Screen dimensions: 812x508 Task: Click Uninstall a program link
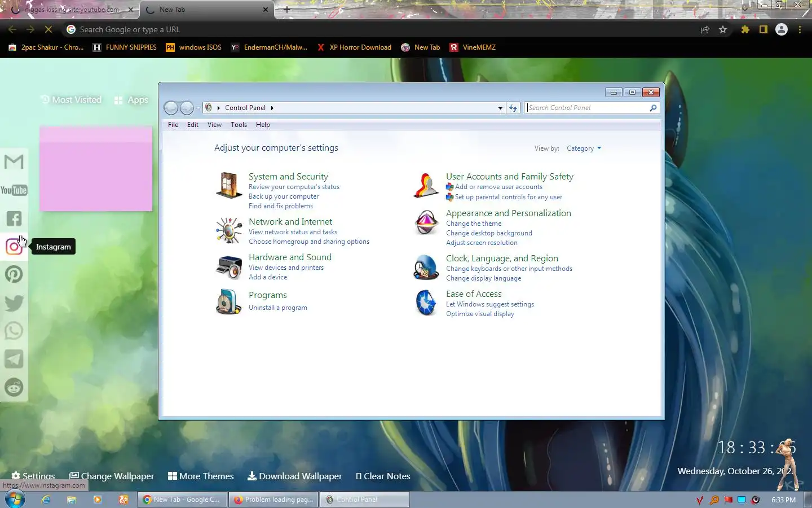pyautogui.click(x=278, y=308)
